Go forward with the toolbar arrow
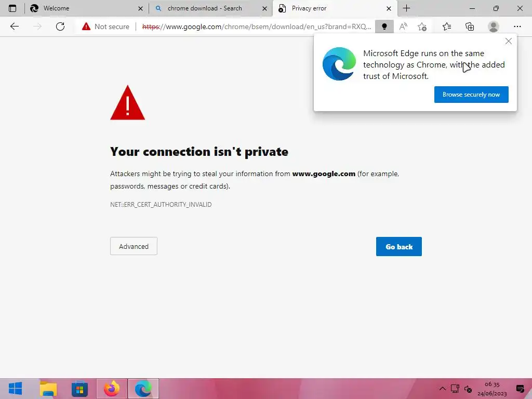Viewport: 532px width, 399px height. pos(37,26)
